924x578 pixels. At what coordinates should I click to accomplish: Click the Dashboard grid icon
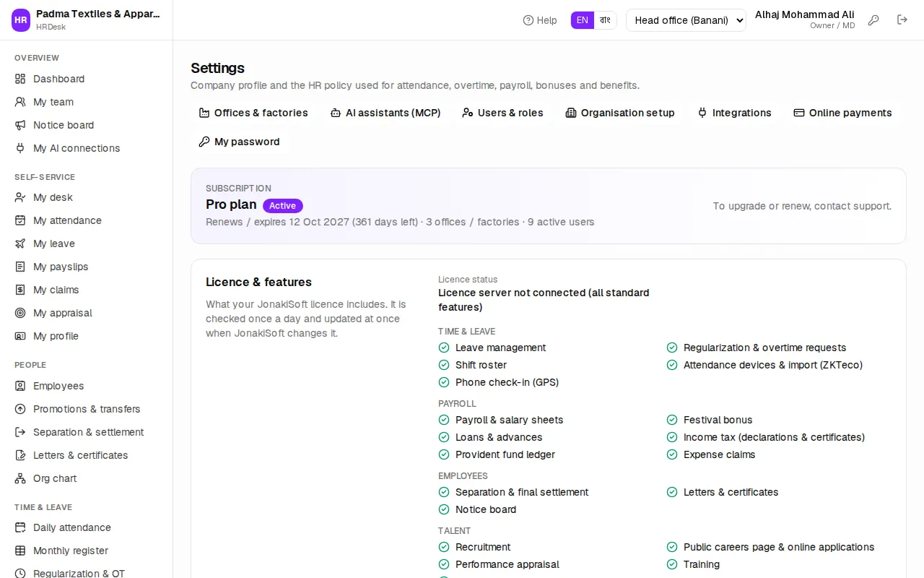pyautogui.click(x=20, y=79)
